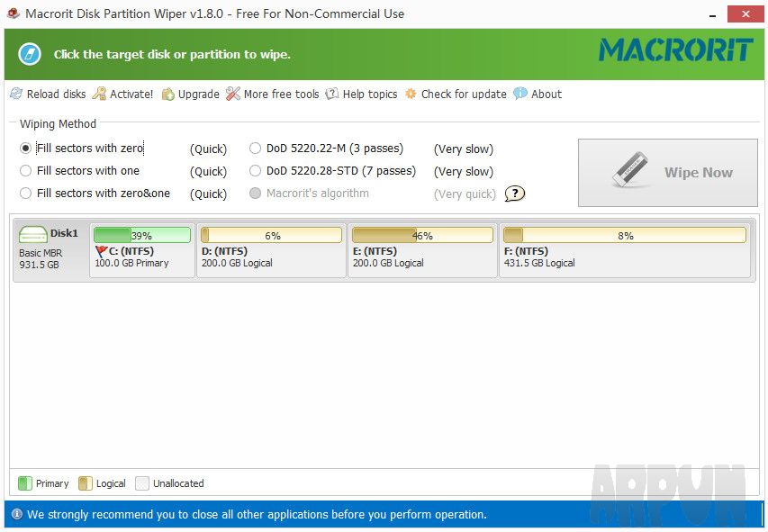This screenshot has width=768, height=532.
Task: Click the Check for update icon
Action: [x=410, y=94]
